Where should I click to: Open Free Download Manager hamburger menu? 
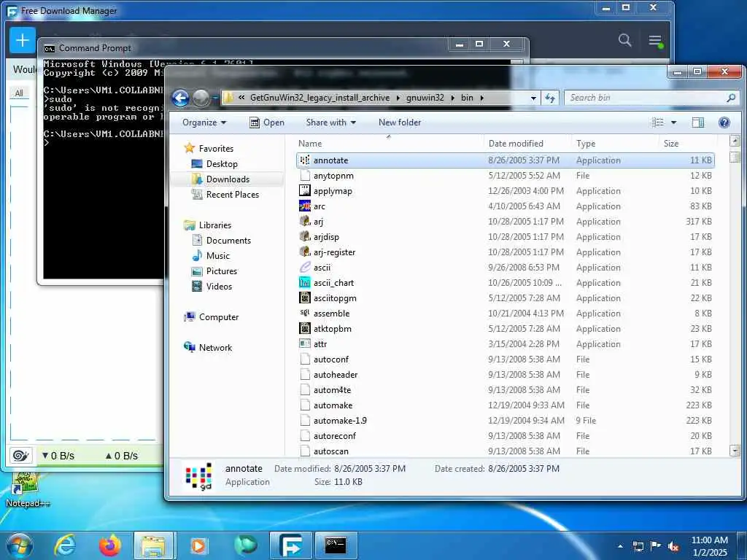pyautogui.click(x=656, y=41)
